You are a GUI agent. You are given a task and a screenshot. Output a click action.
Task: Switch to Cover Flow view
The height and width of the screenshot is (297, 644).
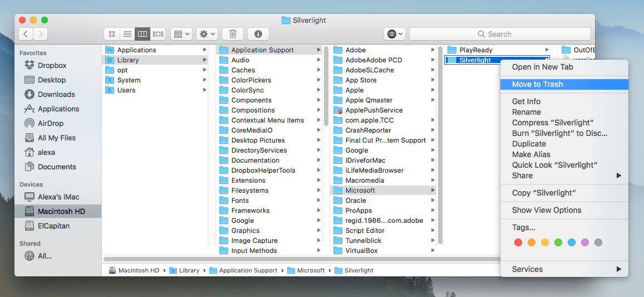[158, 34]
